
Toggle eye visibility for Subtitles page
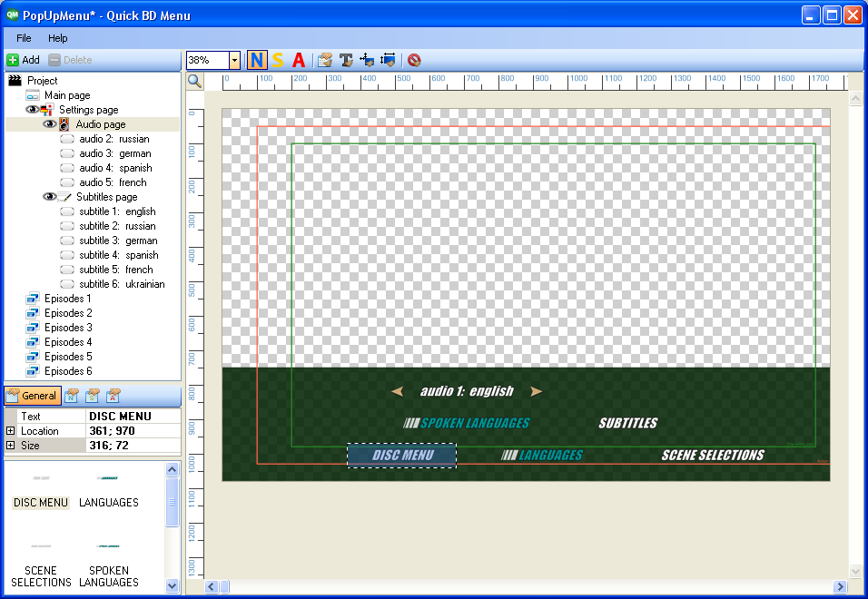[49, 197]
